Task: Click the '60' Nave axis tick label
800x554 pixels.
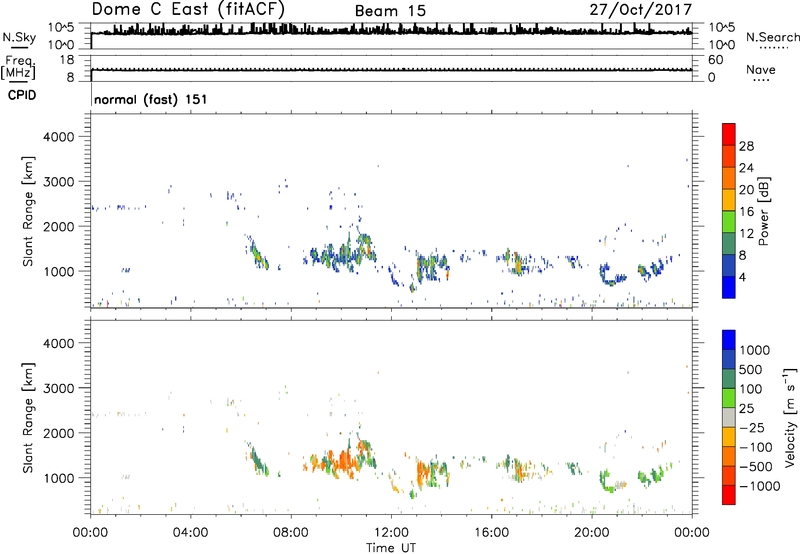Action: click(x=715, y=60)
